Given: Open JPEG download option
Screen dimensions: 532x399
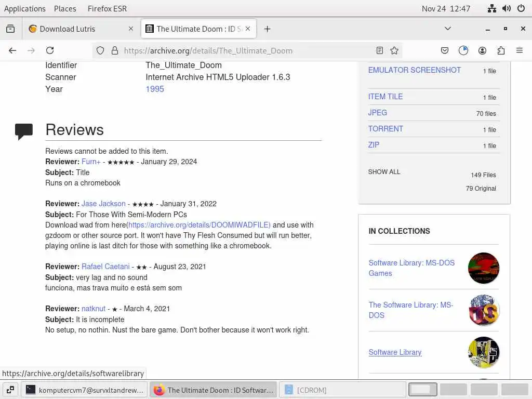Looking at the screenshot, I should pos(377,113).
